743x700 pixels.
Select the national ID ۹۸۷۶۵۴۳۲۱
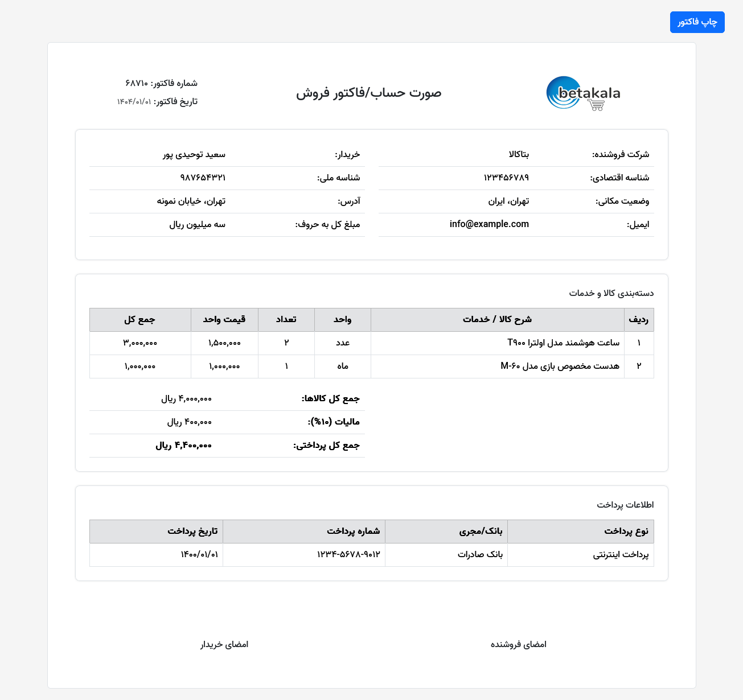point(203,178)
